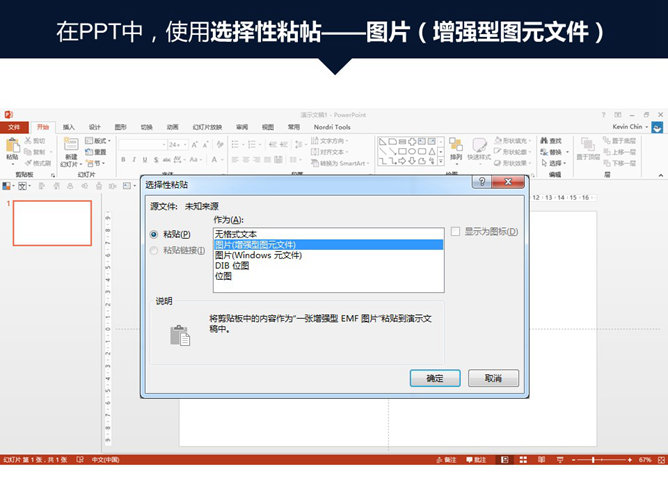Choose 图片(Windows 元文件) in the list
The height and width of the screenshot is (501, 668).
[x=258, y=255]
